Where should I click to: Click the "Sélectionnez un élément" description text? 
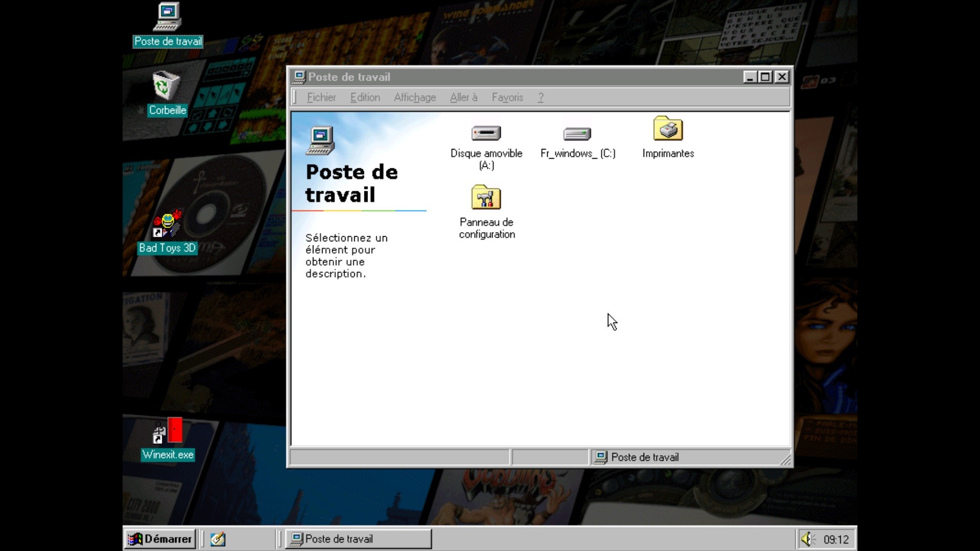click(347, 256)
